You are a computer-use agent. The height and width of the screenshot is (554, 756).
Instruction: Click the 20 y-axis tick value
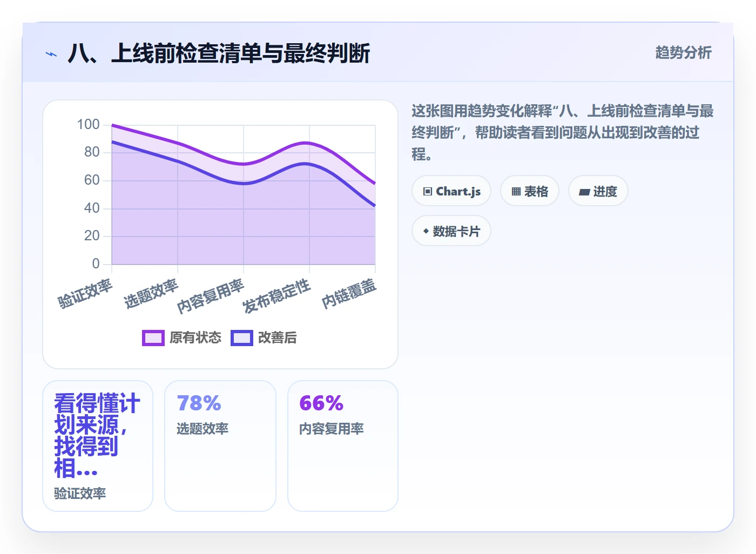click(92, 235)
